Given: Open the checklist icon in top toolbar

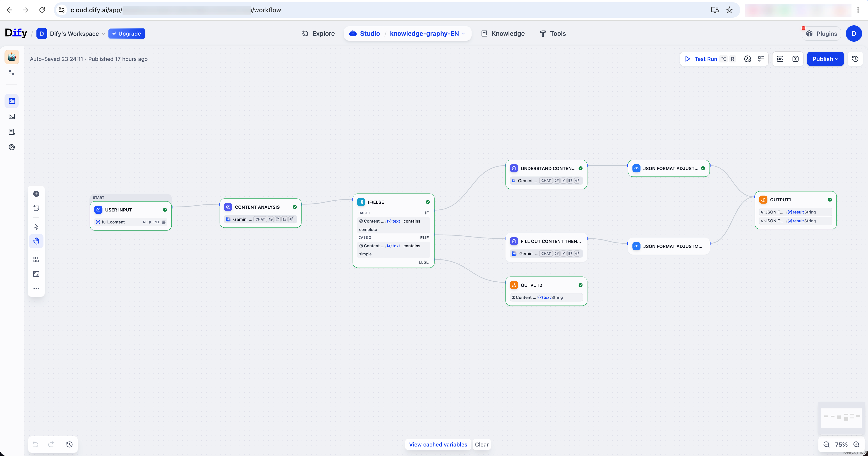Looking at the screenshot, I should (x=761, y=59).
